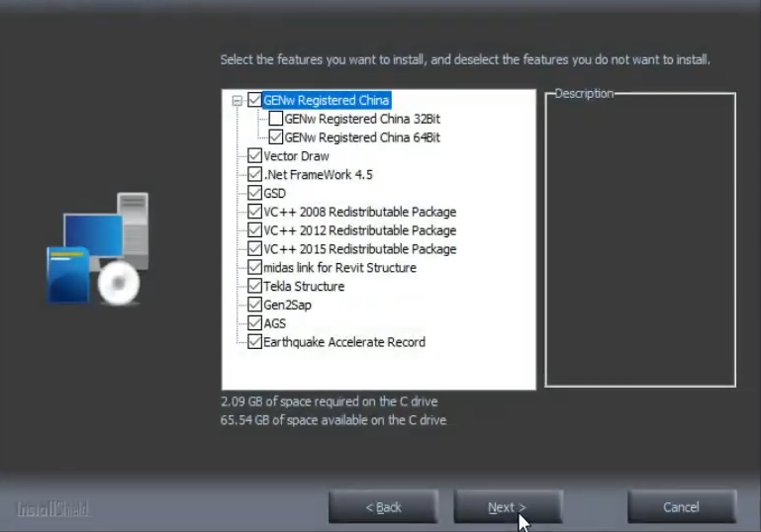This screenshot has width=761, height=532.
Task: Select the AGS feature label
Action: pos(275,323)
